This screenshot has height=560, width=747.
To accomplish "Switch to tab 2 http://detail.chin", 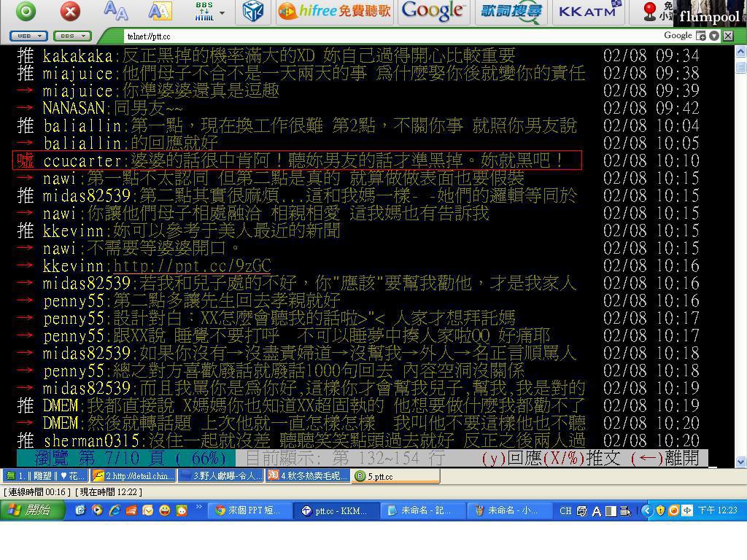I will coord(133,475).
